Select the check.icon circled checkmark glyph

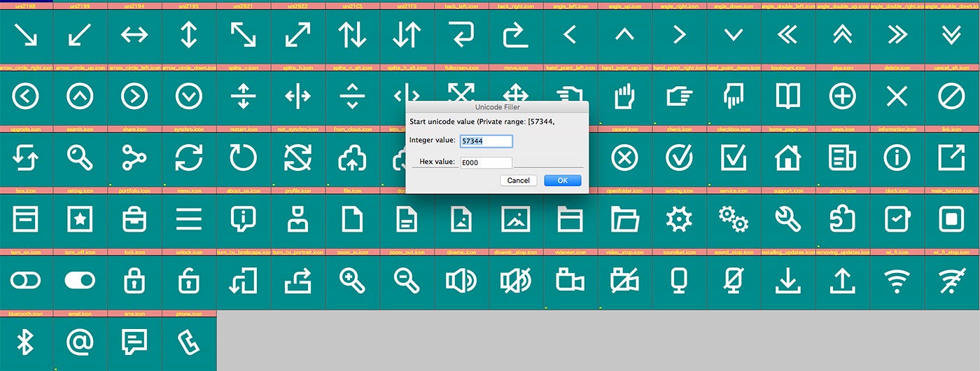679,158
